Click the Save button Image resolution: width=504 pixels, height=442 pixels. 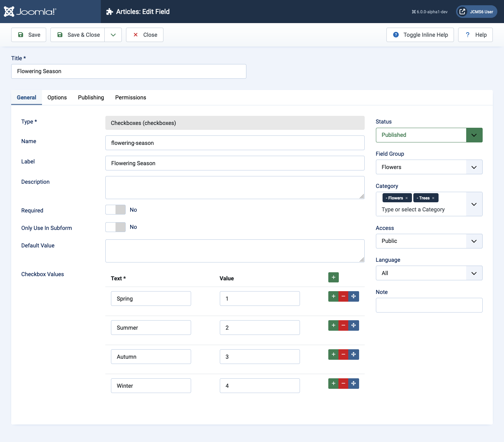29,35
